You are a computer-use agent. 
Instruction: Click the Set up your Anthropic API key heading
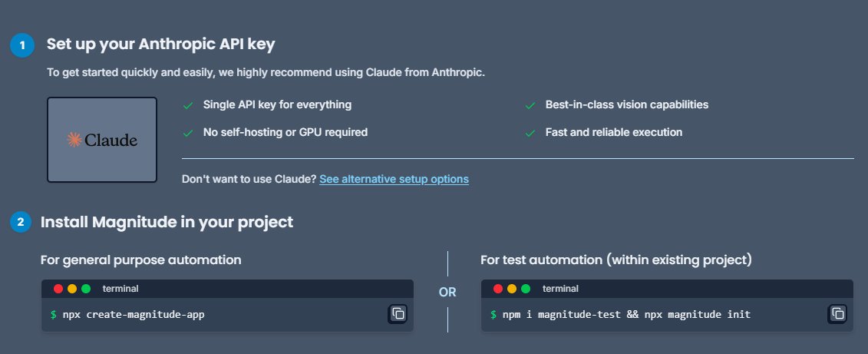[160, 44]
